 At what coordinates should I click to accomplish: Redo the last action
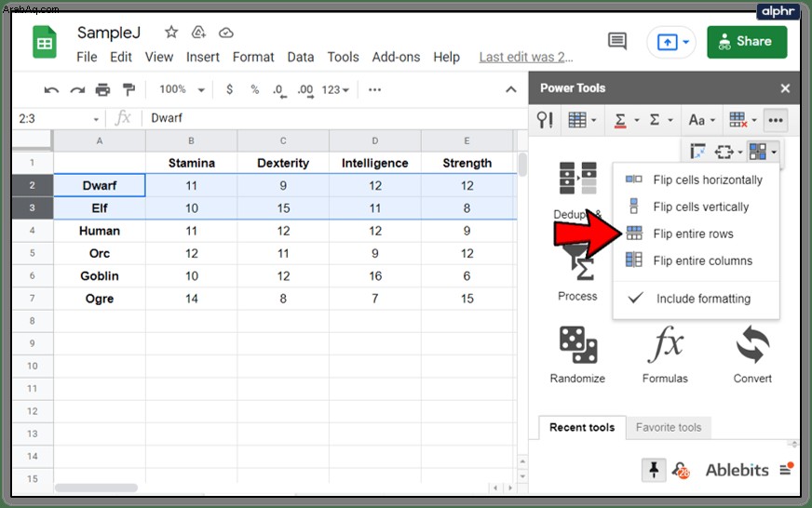point(77,90)
